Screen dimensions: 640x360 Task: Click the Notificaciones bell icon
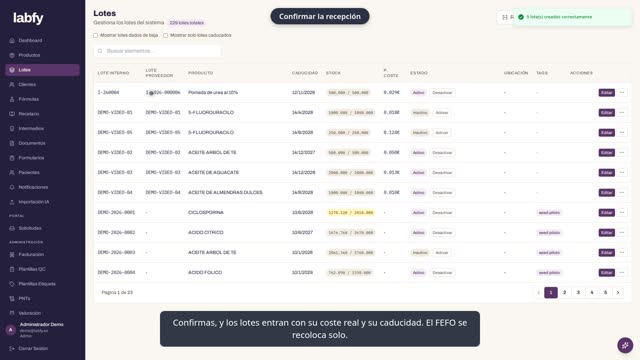point(12,187)
